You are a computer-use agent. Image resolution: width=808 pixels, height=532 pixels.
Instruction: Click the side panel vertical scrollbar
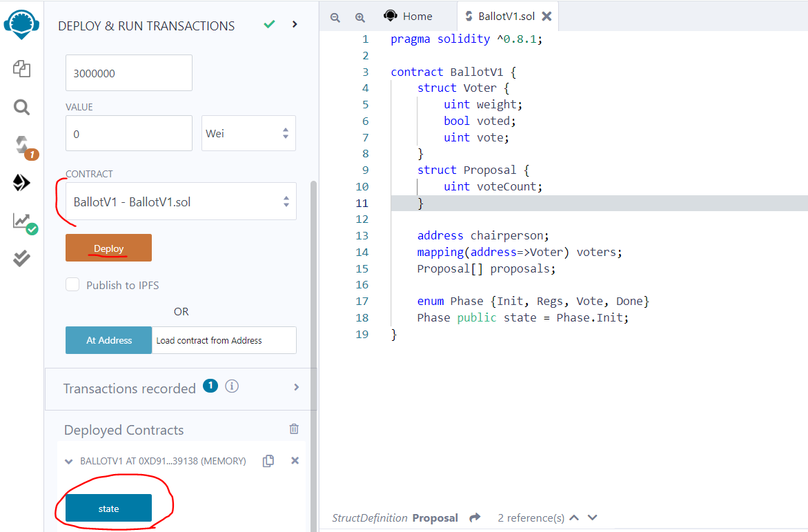[x=313, y=355]
